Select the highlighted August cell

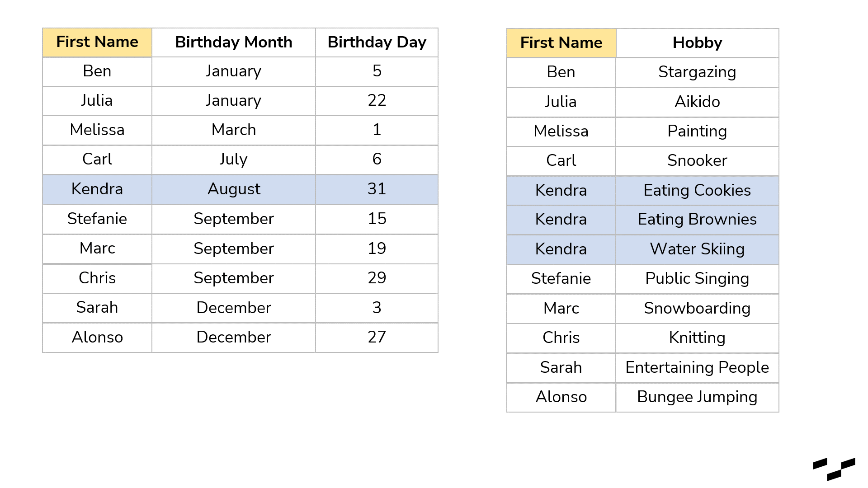[x=234, y=189]
